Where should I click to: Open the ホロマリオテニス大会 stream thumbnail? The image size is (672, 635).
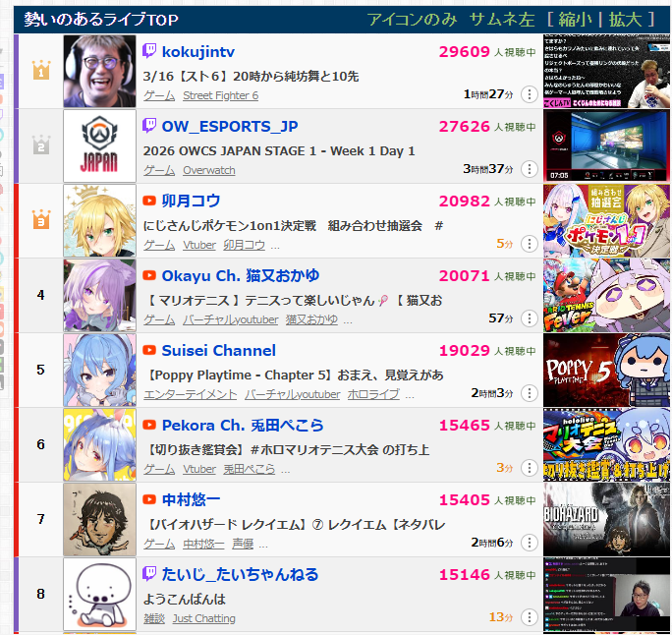606,444
